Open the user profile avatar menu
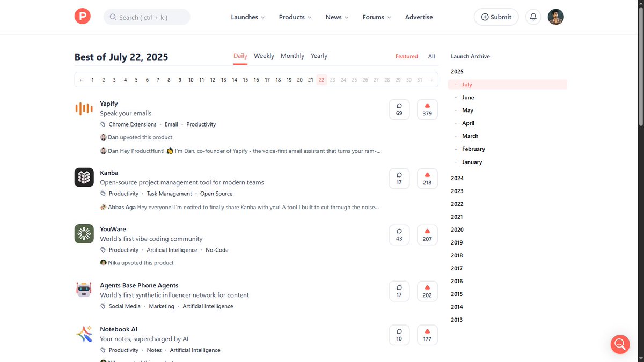Viewport: 644px width, 362px height. 555,17
